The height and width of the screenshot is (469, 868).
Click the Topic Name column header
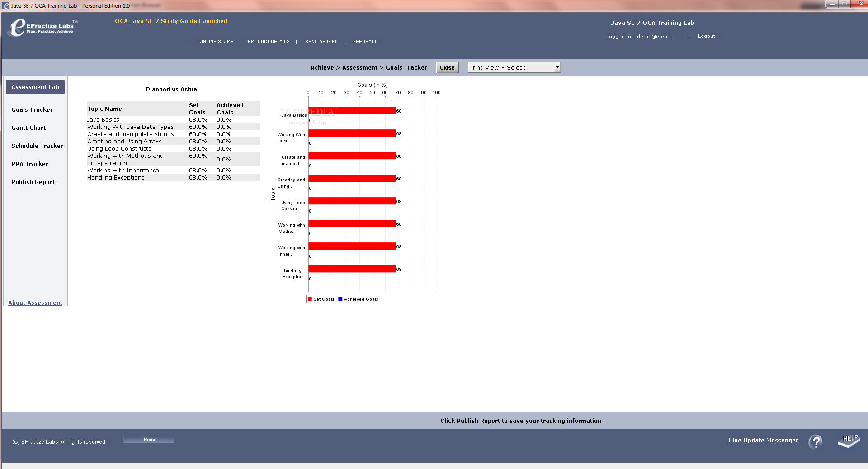tap(104, 109)
